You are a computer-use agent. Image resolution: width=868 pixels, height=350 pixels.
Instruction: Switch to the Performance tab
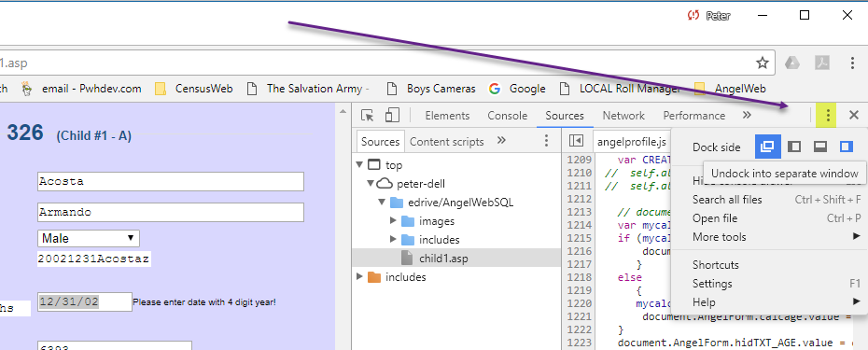[694, 115]
